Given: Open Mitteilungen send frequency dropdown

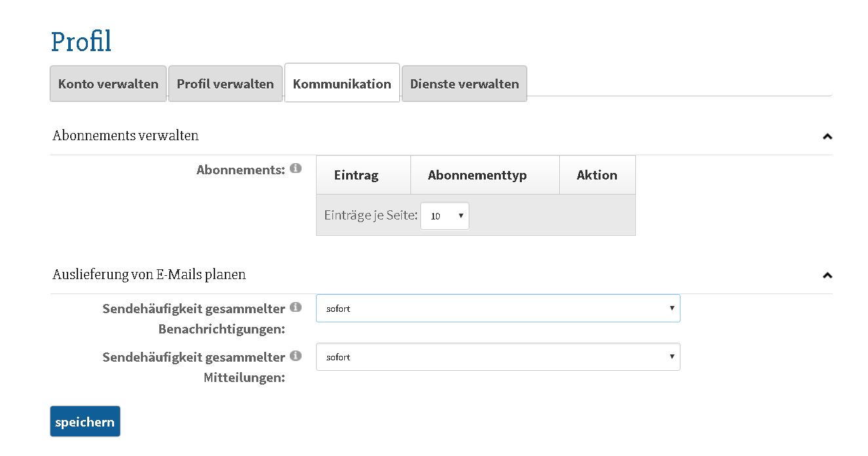Looking at the screenshot, I should click(498, 357).
